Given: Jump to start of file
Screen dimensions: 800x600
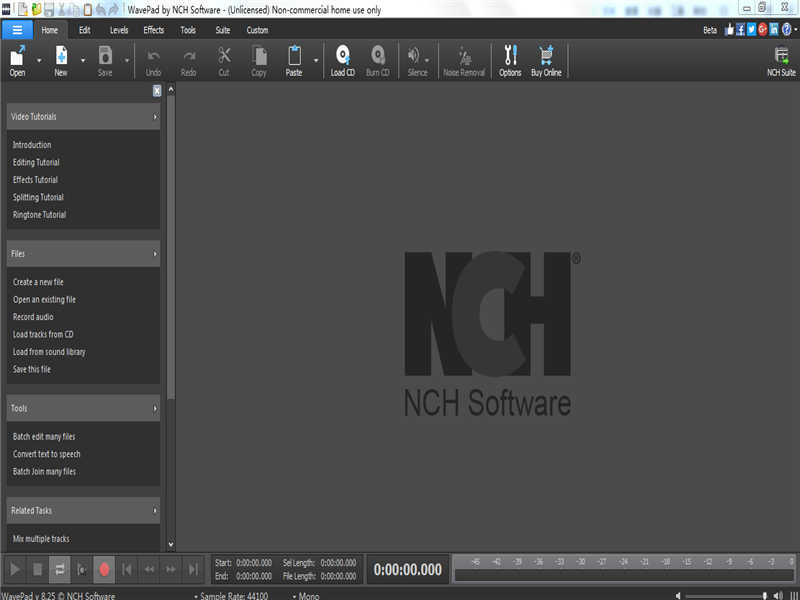Looking at the screenshot, I should (127, 569).
